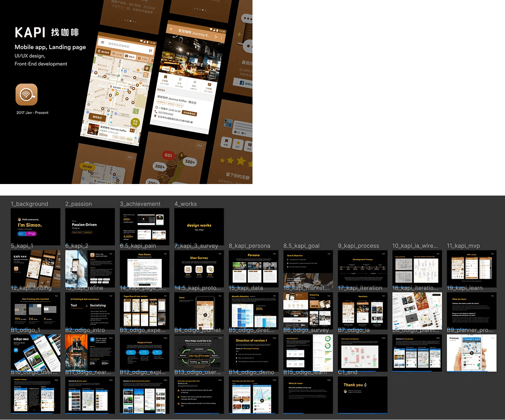Open the B6_odigo_survey User Research slide

(x=308, y=353)
